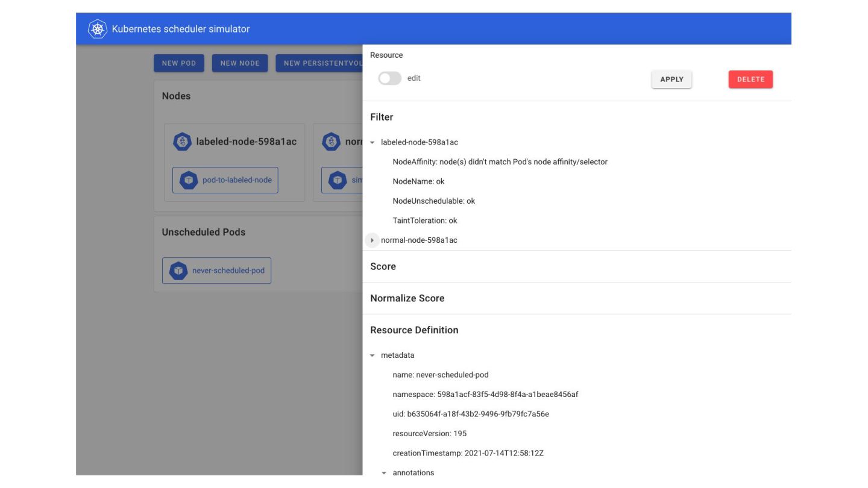The image size is (868, 488).
Task: Select the NodeAffinity filter result line
Action: click(x=500, y=162)
